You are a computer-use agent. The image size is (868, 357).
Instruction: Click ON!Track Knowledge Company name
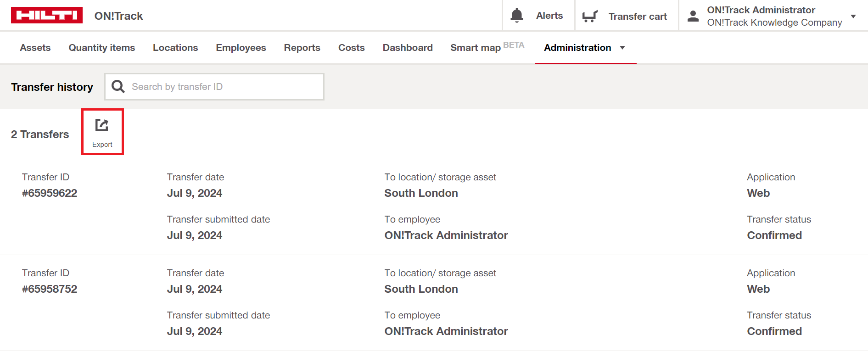point(774,22)
